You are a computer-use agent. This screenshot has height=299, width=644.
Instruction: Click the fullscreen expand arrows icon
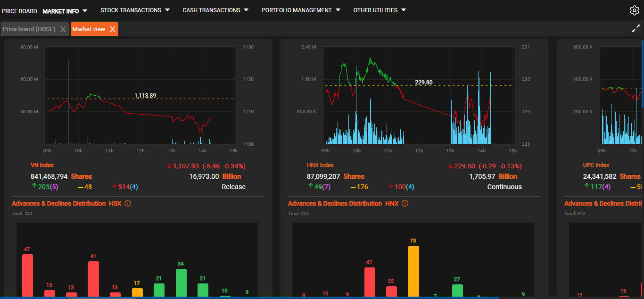click(x=636, y=29)
